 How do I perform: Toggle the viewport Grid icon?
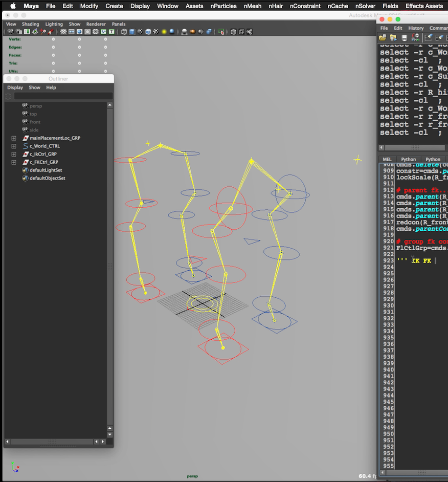point(63,32)
